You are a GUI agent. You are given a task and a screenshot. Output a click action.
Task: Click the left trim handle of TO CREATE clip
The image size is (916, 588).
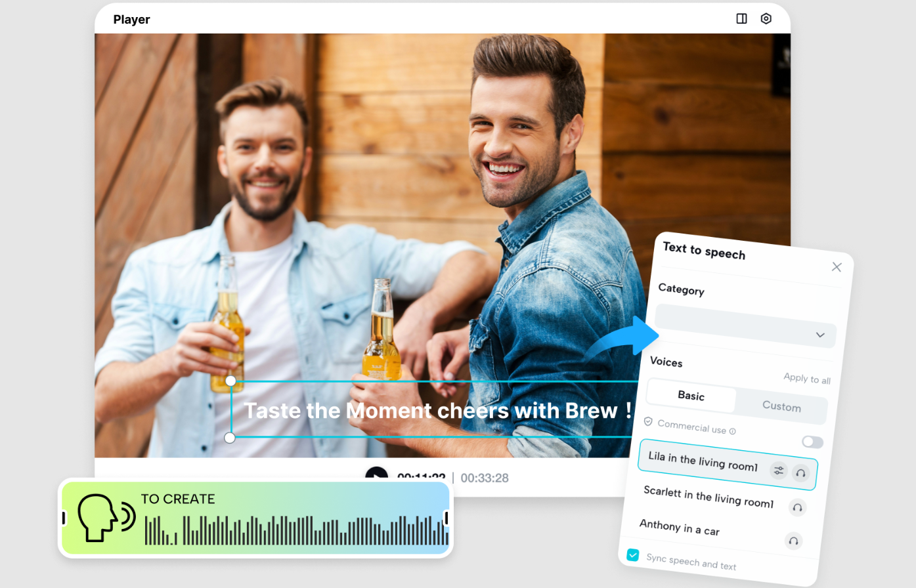64,518
